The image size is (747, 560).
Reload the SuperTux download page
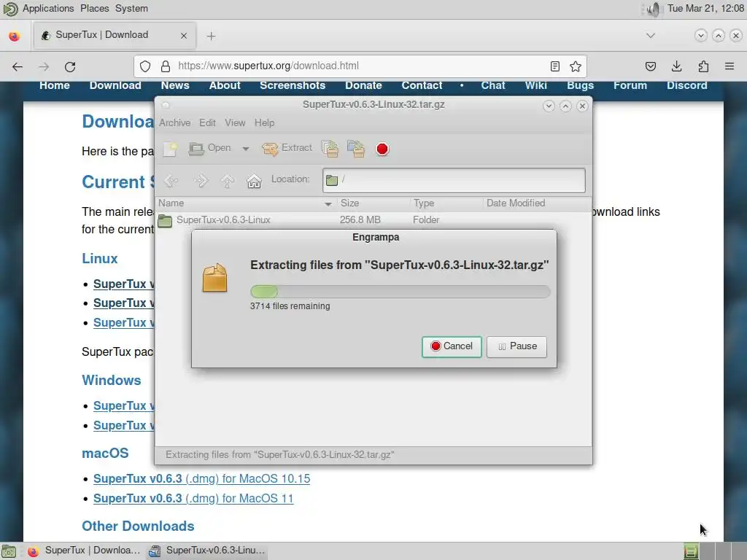point(70,66)
